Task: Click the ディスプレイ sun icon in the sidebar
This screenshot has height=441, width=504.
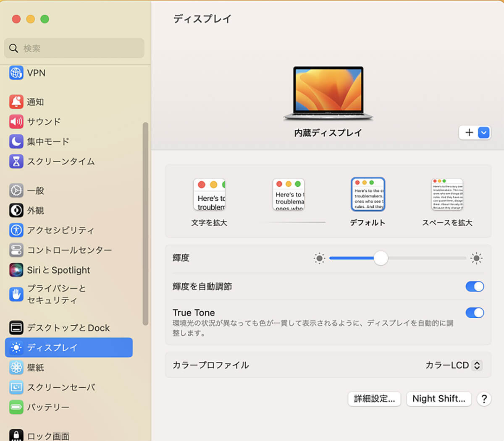Action: pos(16,347)
